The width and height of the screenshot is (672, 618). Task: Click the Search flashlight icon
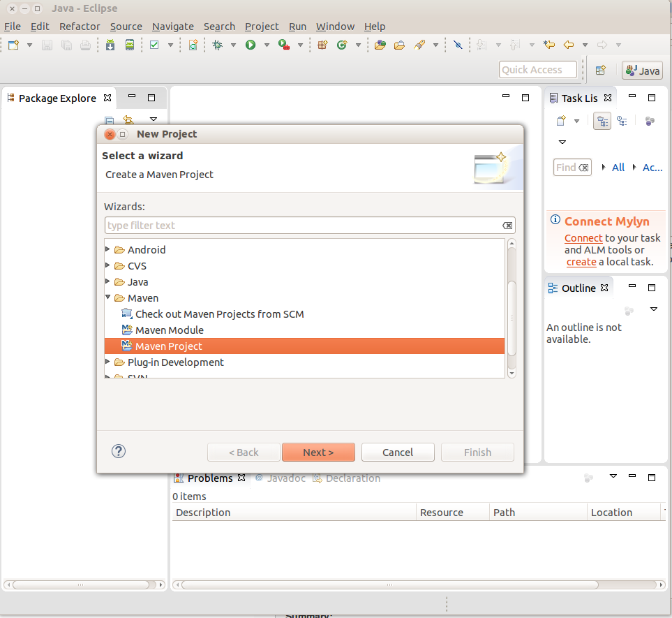pyautogui.click(x=419, y=45)
